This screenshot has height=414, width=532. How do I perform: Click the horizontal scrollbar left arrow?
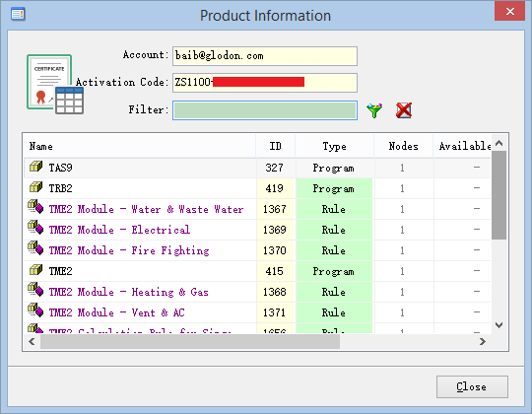(32, 341)
